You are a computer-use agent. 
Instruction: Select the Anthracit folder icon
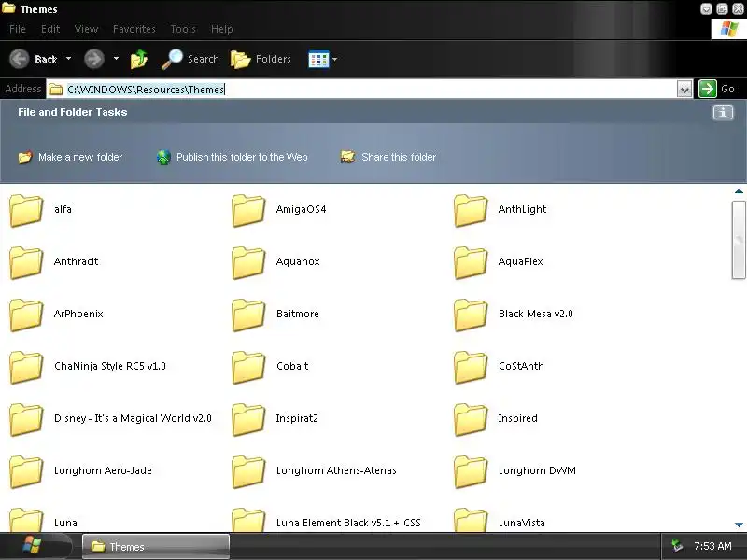point(26,262)
